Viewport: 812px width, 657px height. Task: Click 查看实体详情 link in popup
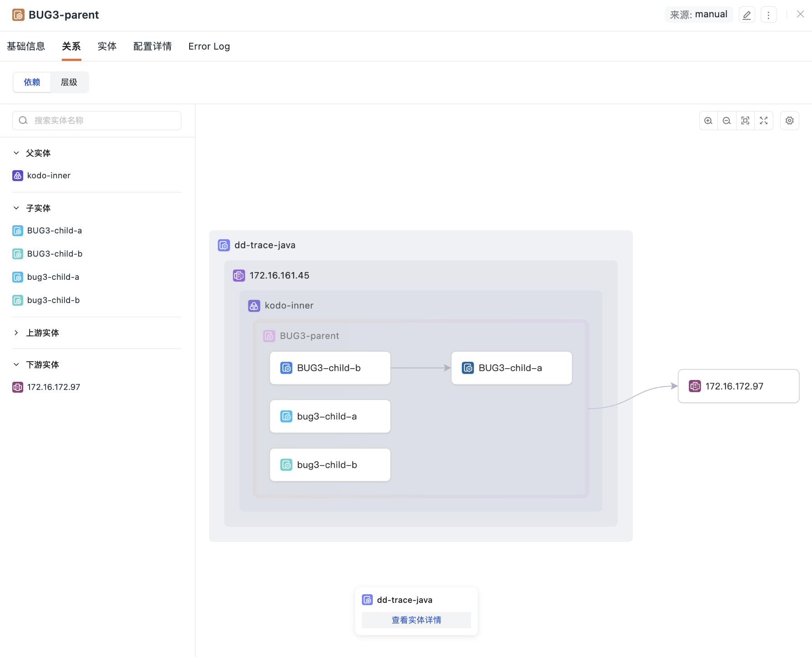click(416, 620)
